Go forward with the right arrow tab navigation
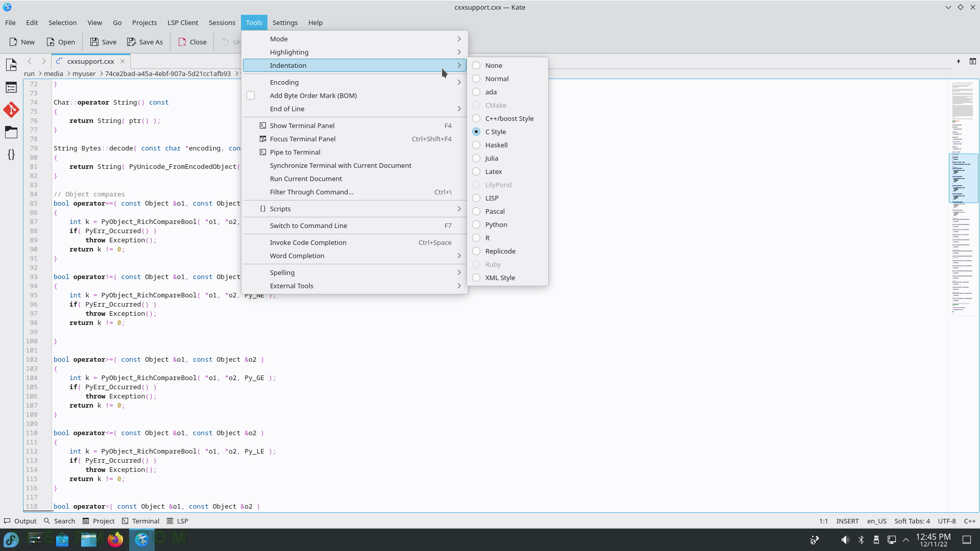Screen dimensions: 980x551 coord(44,61)
